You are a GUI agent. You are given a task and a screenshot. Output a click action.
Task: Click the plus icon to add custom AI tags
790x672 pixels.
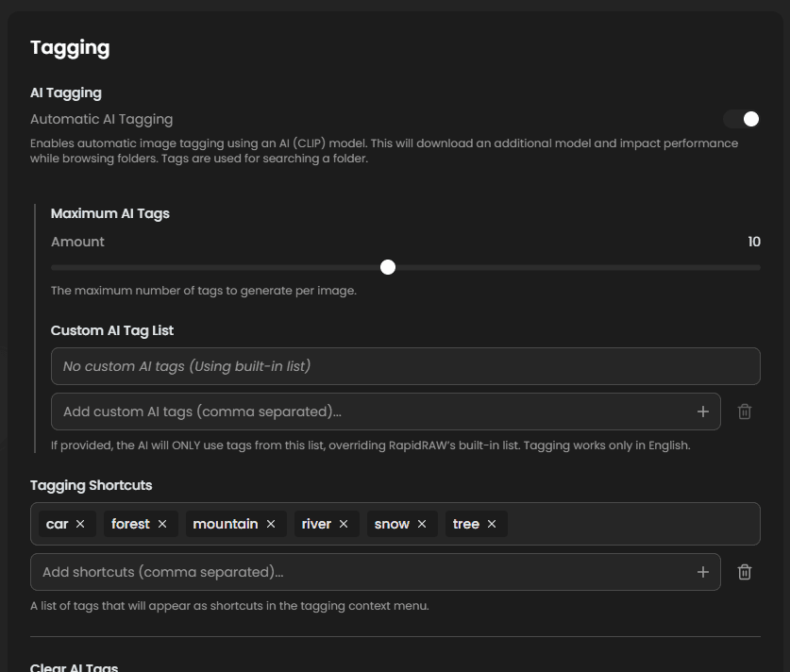pyautogui.click(x=702, y=412)
